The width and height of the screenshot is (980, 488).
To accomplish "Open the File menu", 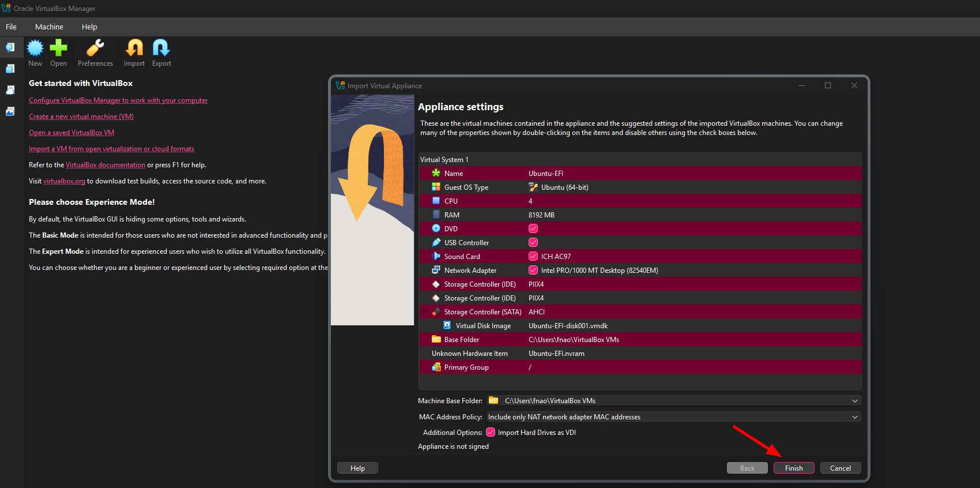I will pos(11,27).
